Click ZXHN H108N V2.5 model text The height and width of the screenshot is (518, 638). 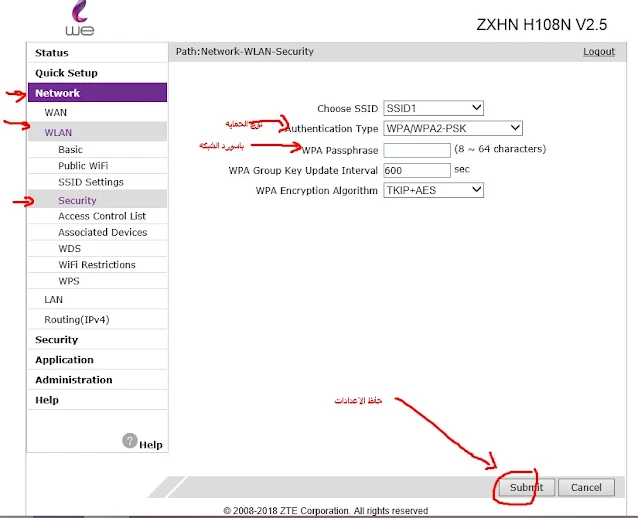tap(542, 25)
